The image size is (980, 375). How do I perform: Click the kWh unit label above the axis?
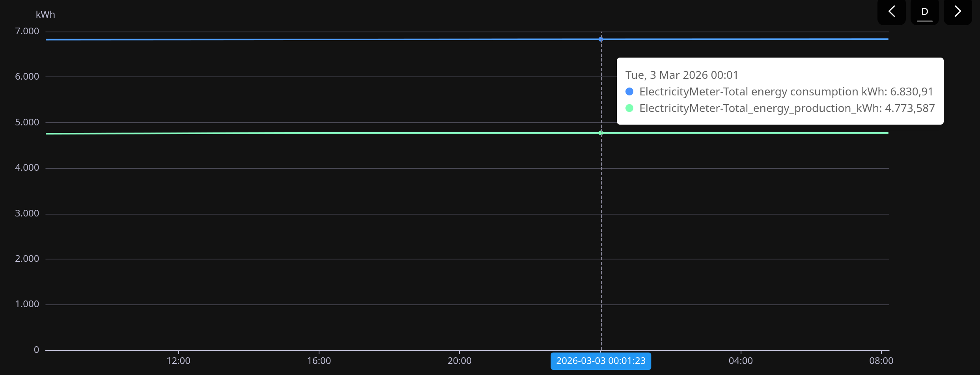[45, 15]
